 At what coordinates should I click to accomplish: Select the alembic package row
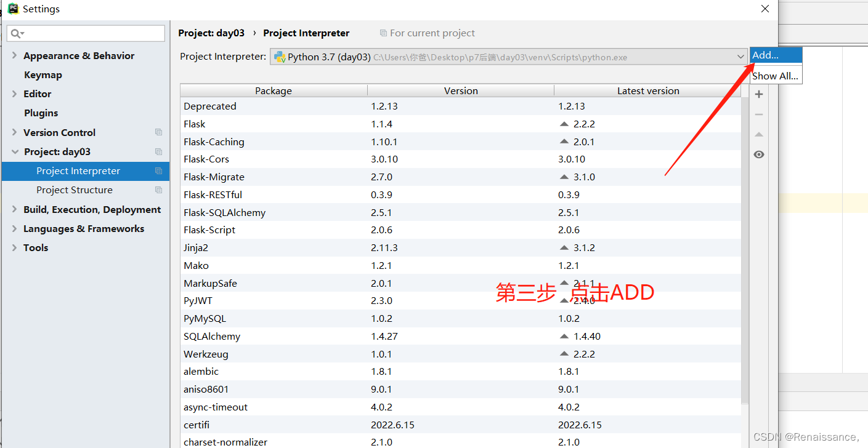coord(461,371)
